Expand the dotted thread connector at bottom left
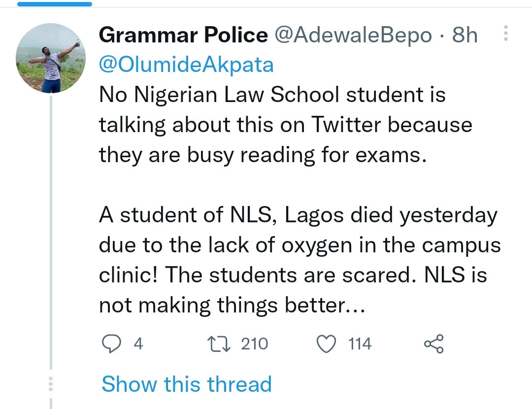532x409 pixels. (51, 384)
